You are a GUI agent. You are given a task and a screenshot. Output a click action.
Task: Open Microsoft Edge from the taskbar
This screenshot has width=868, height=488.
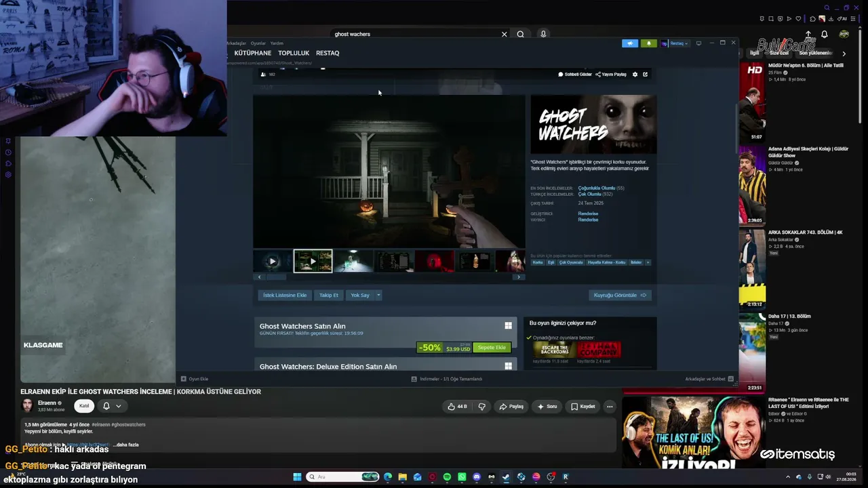[x=387, y=477]
